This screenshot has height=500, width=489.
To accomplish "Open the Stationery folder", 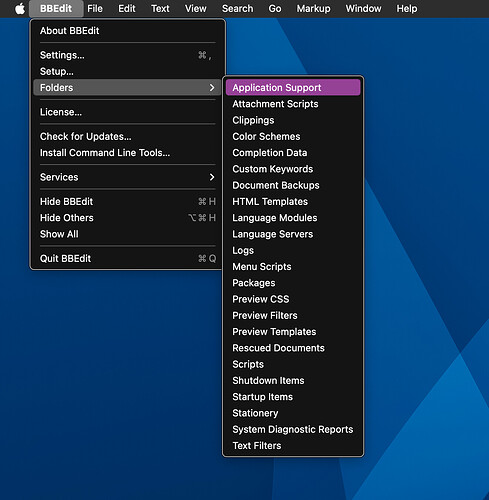I will pyautogui.click(x=293, y=413).
